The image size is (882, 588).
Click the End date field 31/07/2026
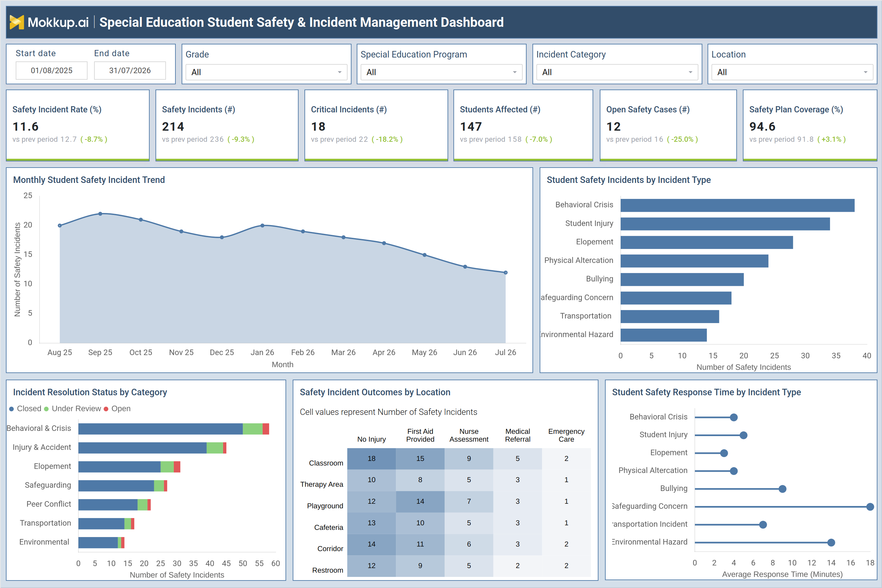point(130,71)
